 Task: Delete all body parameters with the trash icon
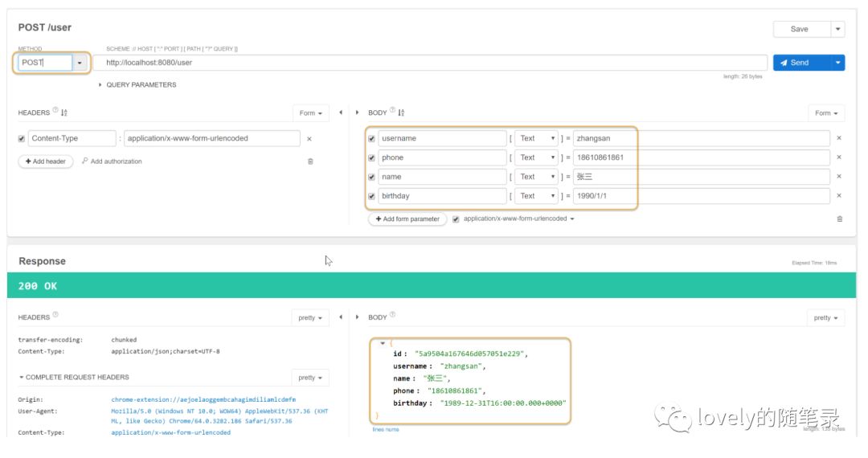(840, 219)
